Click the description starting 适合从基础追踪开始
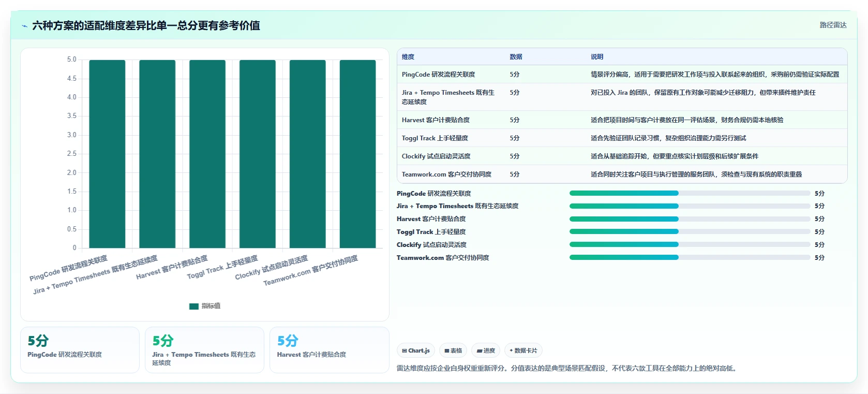Image resolution: width=868 pixels, height=394 pixels. (x=675, y=156)
